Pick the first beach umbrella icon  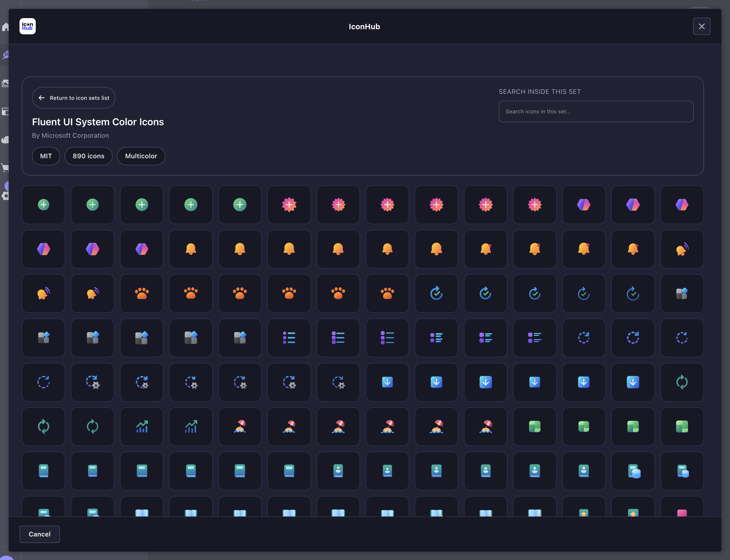(x=240, y=426)
